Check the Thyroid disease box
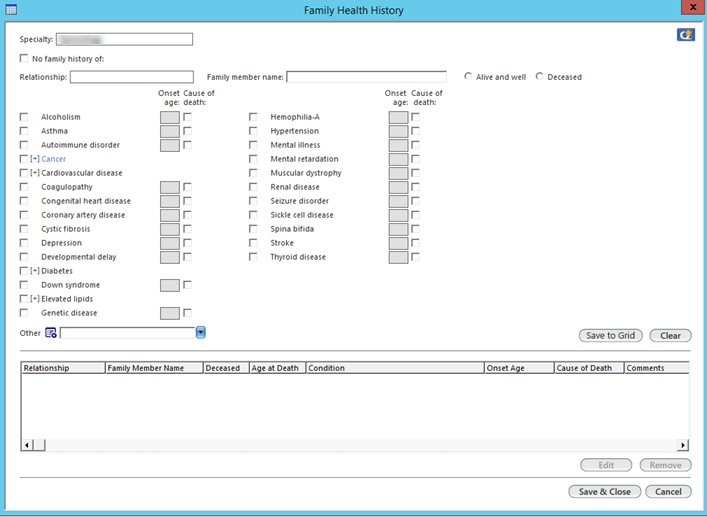Viewport: 707px width, 517px height. click(253, 256)
